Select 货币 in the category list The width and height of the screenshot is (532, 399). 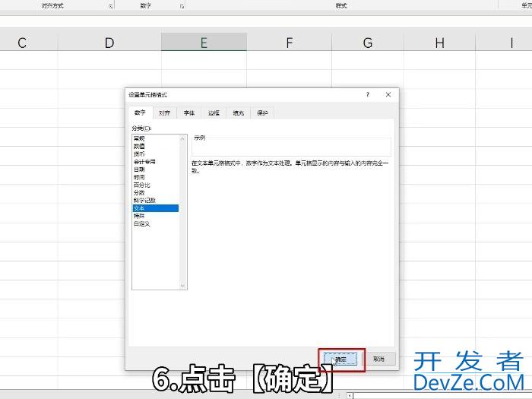point(155,154)
